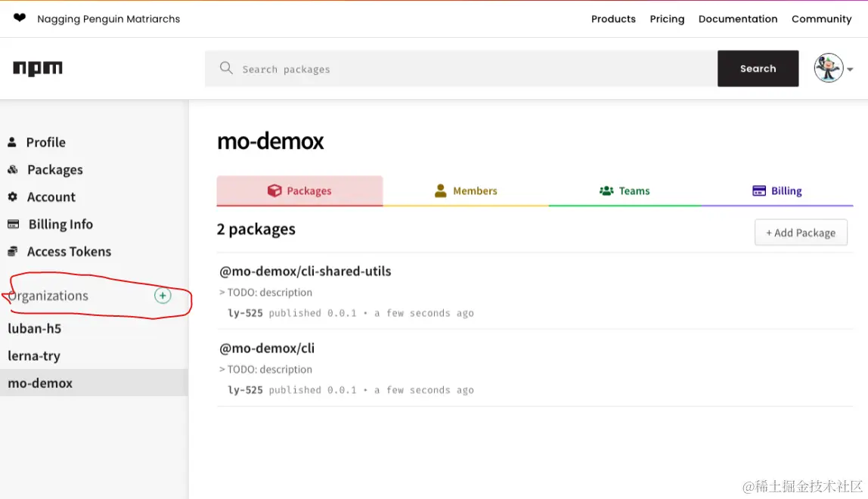Click the search magnifier icon
The image size is (868, 499).
pyautogui.click(x=226, y=68)
